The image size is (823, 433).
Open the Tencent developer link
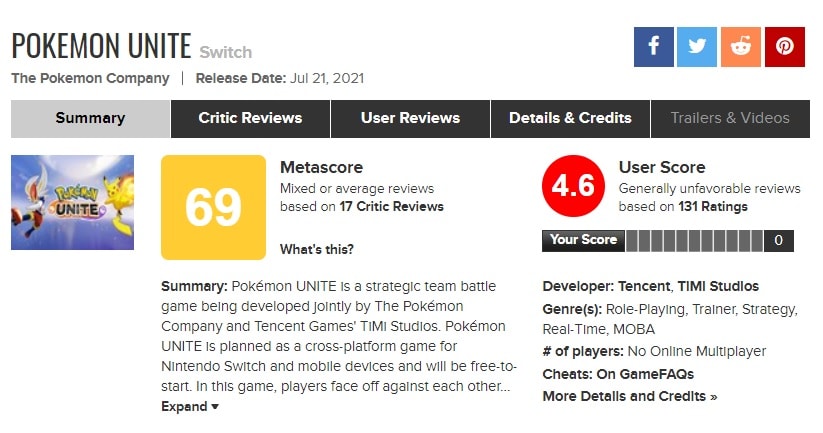click(644, 287)
